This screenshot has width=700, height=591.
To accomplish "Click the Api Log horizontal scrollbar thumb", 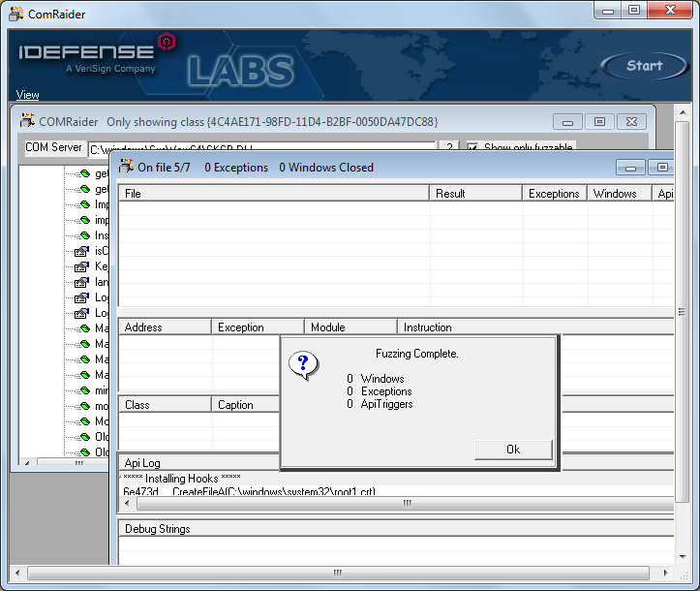I will (406, 504).
